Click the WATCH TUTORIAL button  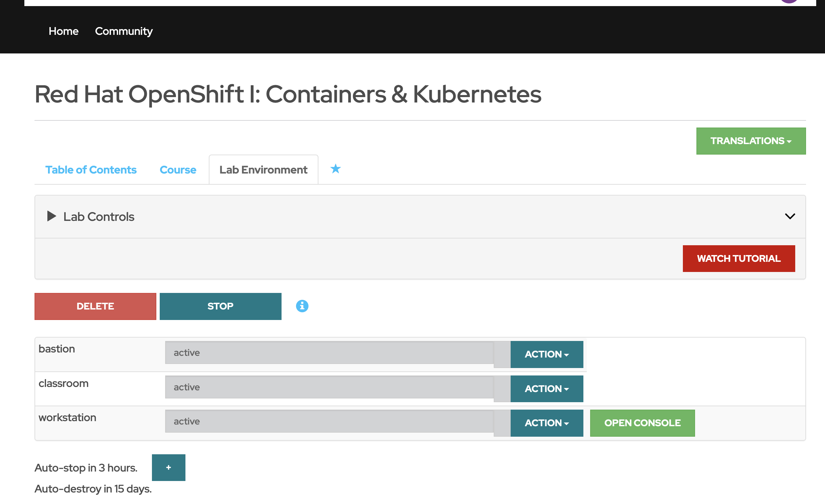coord(739,258)
